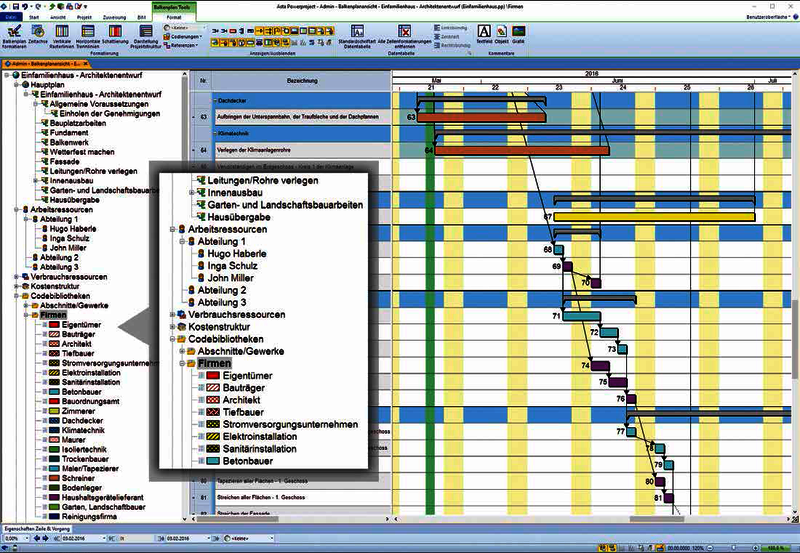The width and height of the screenshot is (800, 553).
Task: Select Gantt bar for task 63
Action: (482, 117)
